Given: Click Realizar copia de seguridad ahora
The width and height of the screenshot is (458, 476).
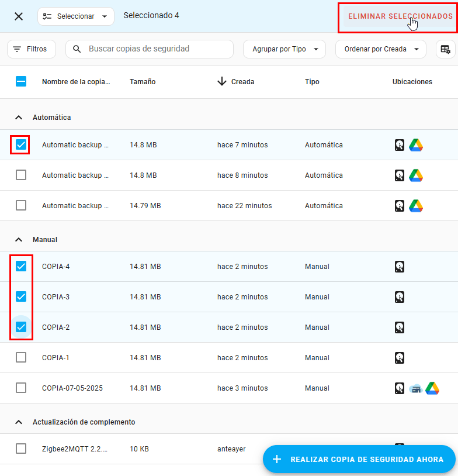Looking at the screenshot, I should click(x=359, y=459).
